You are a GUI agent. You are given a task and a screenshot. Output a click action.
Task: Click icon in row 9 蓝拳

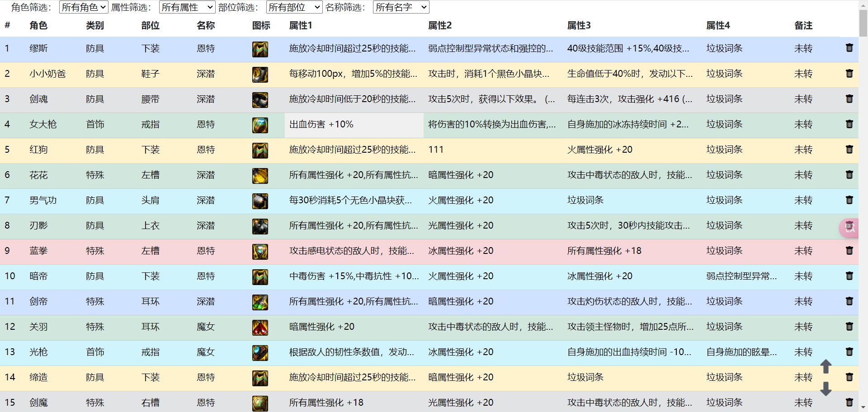pos(260,251)
